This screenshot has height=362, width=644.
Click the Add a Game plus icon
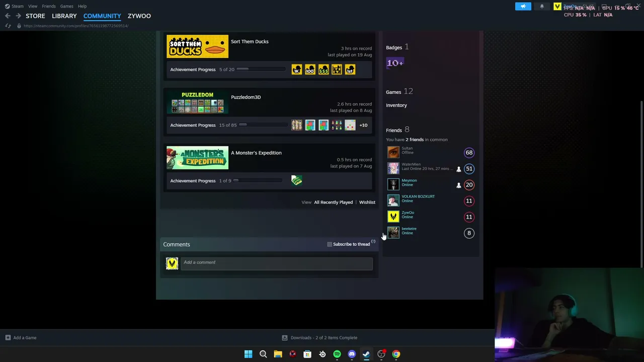point(8,338)
